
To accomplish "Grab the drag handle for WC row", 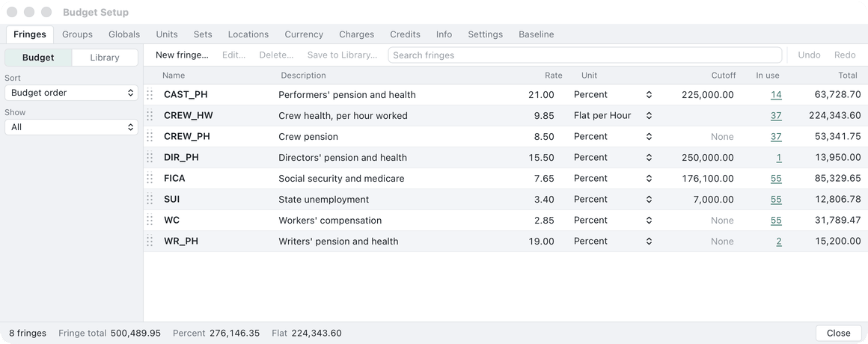I will [x=150, y=220].
